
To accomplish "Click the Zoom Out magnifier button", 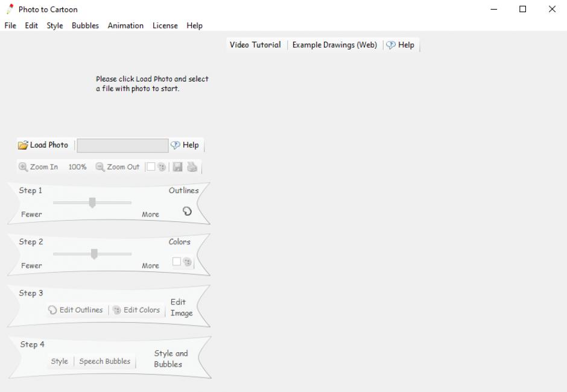I will pos(117,166).
